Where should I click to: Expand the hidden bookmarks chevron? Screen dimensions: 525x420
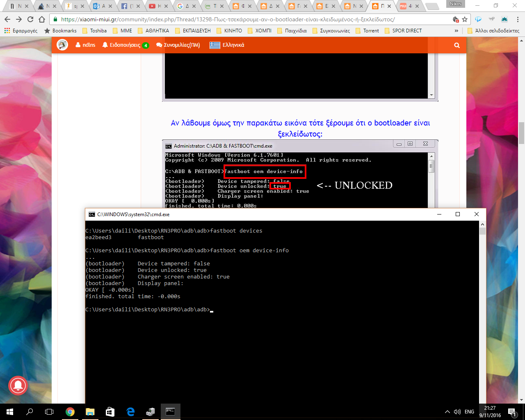pos(457,31)
